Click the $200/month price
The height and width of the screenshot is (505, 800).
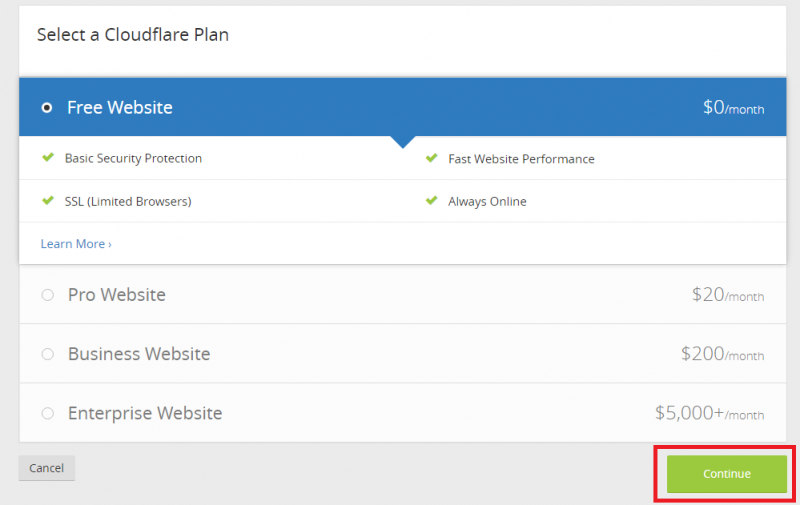coord(722,354)
